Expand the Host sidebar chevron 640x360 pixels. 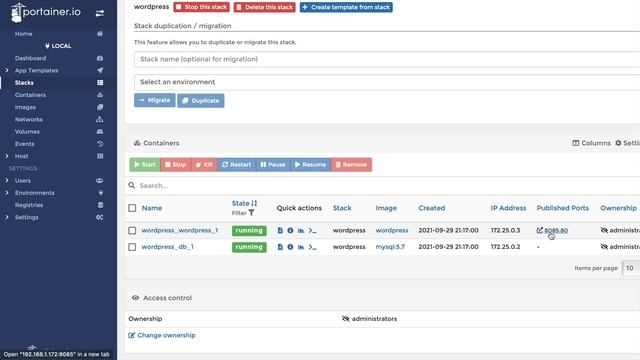pos(7,156)
